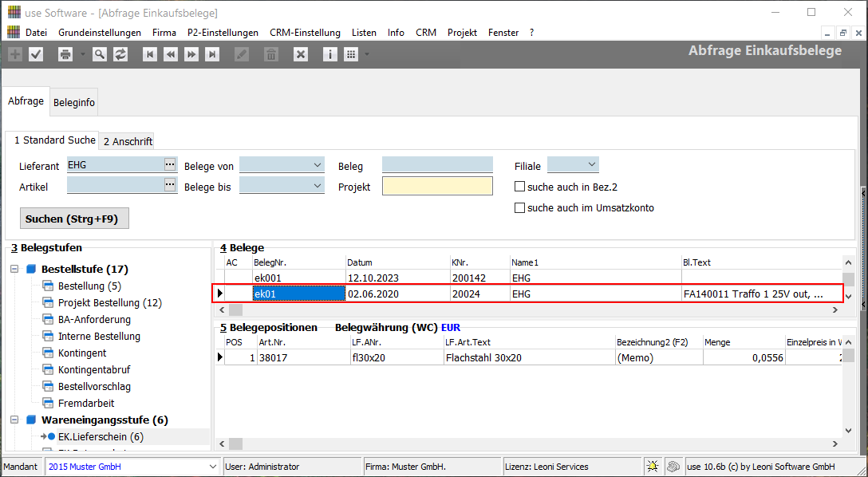Click the refresh arrows toolbar icon

(x=120, y=54)
